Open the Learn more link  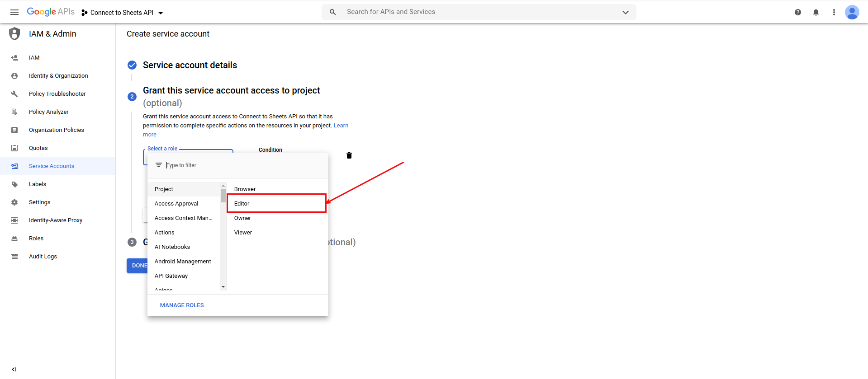point(246,130)
